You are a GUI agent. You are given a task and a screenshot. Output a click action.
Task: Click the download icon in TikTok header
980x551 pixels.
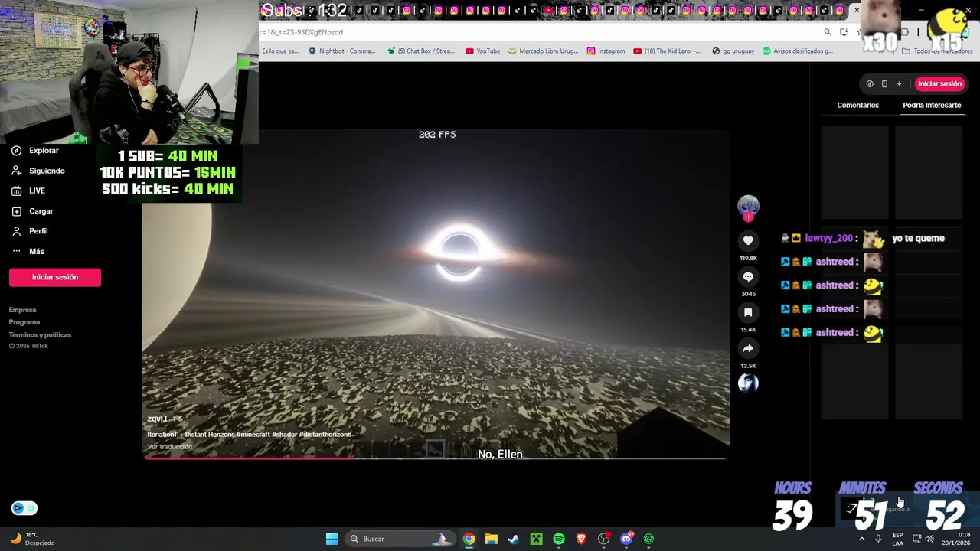pyautogui.click(x=900, y=84)
